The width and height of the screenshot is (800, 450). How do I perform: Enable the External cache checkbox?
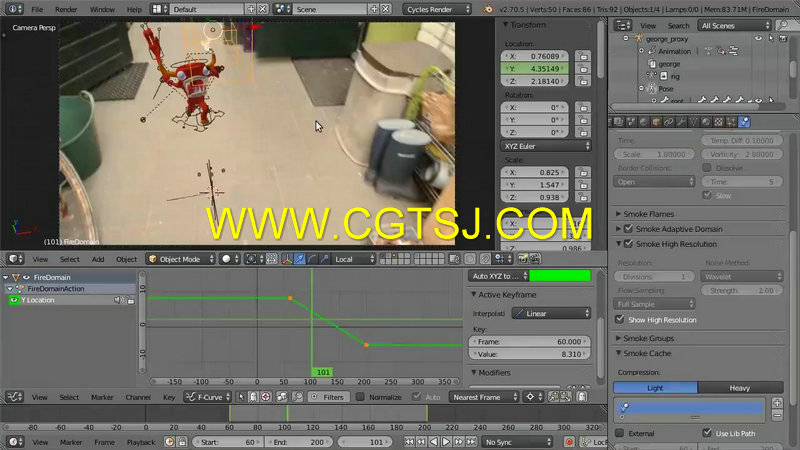619,433
